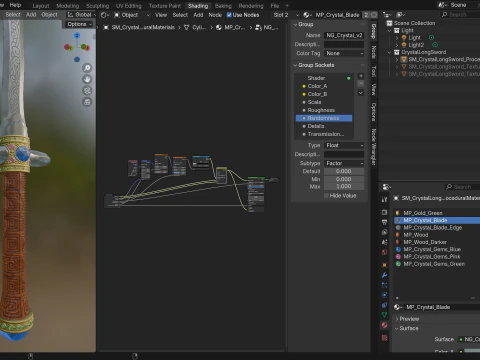Image resolution: width=480 pixels, height=360 pixels.
Task: Click the viewport pan hand icon
Action: [87, 79]
